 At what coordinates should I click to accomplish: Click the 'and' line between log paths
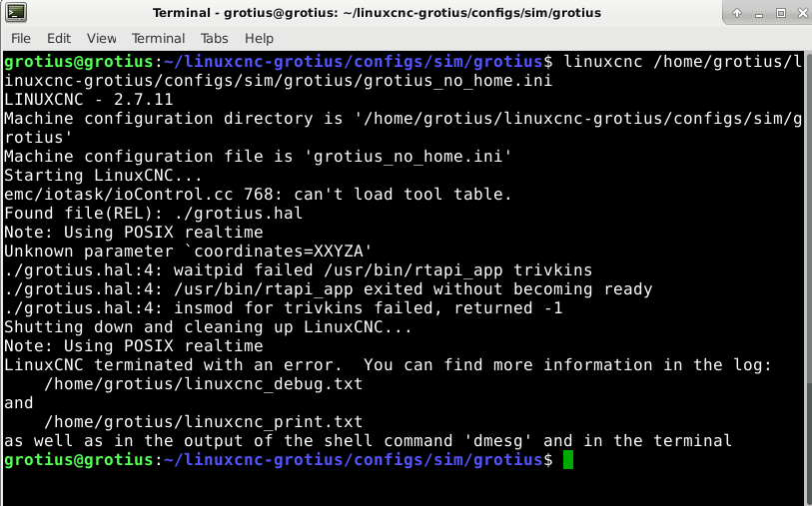pos(19,402)
